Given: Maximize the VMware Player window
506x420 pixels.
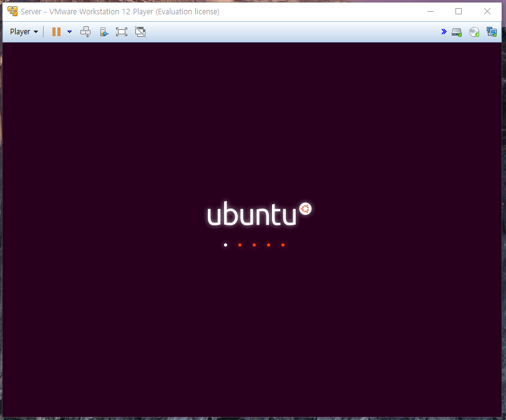Looking at the screenshot, I should pos(459,11).
